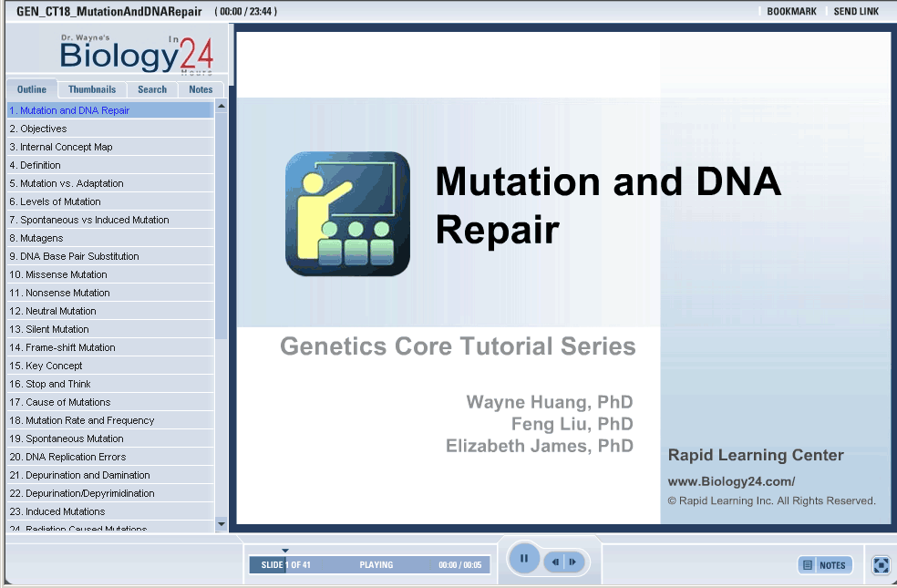Click BOOKMARK in the top bar
Image resolution: width=897 pixels, height=588 pixels.
(791, 12)
